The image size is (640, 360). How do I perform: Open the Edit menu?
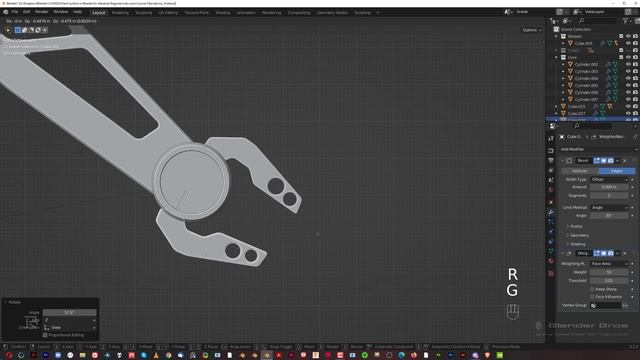pyautogui.click(x=27, y=12)
